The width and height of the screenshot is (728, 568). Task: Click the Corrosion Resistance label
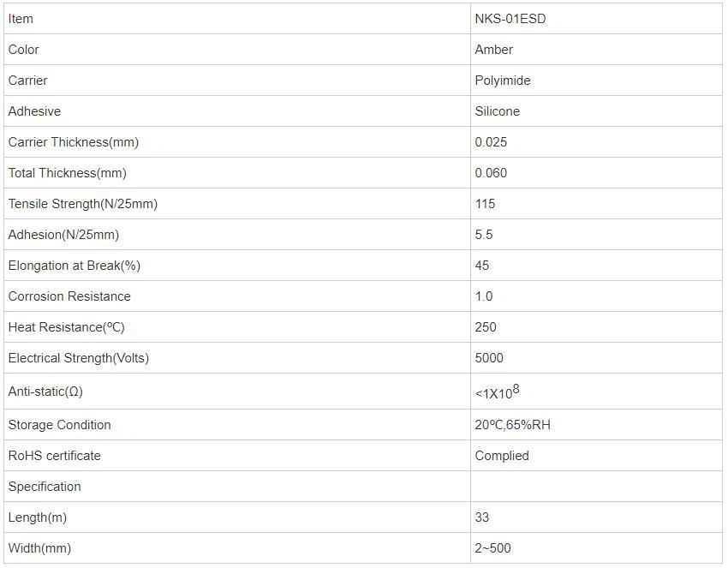(69, 296)
